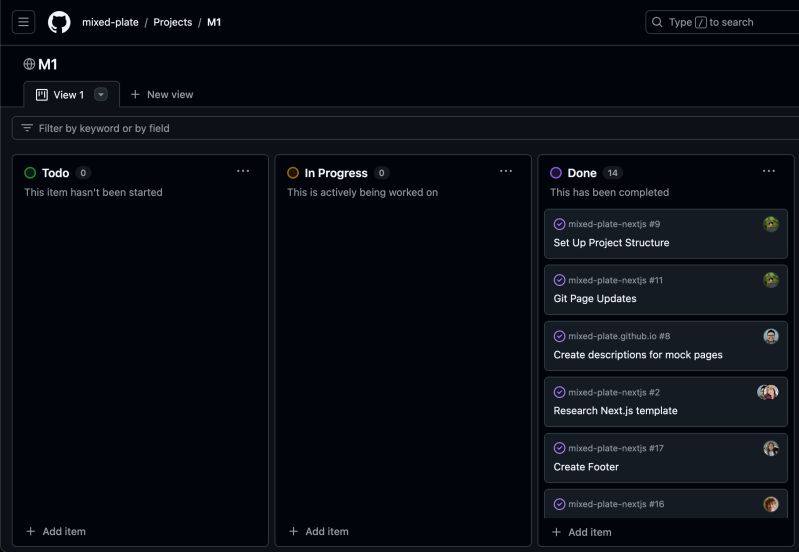
Task: Click closed-issue icon on Research Next.js template
Action: point(560,392)
